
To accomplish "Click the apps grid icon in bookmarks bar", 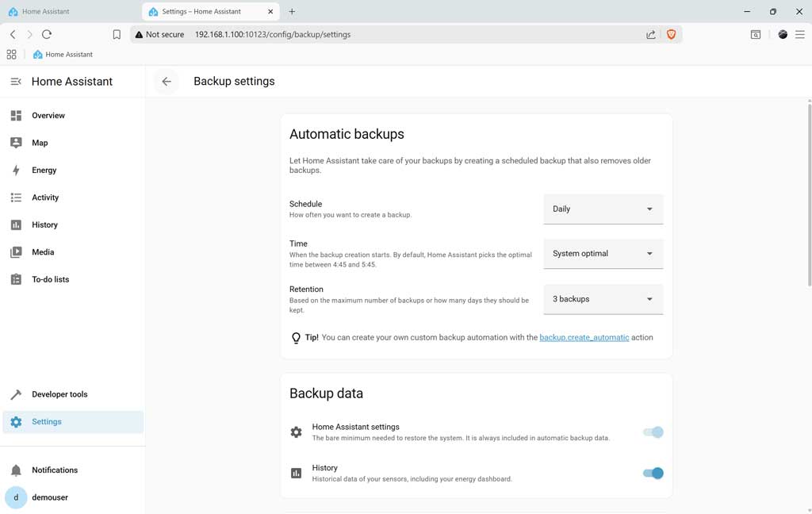I will pos(11,55).
